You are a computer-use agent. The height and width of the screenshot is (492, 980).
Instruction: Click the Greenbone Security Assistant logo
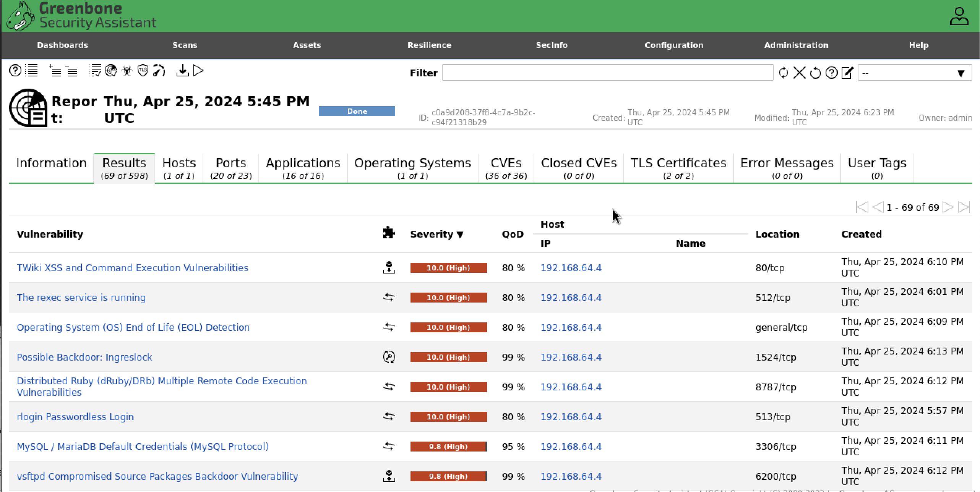point(81,16)
